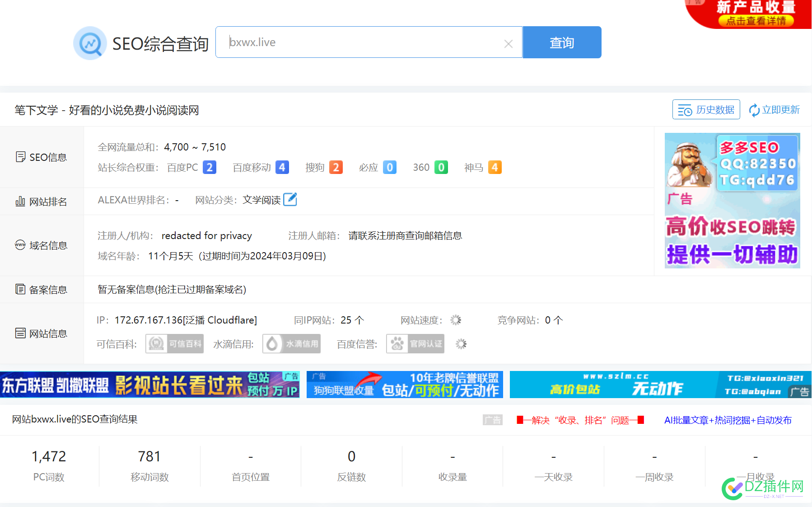The width and height of the screenshot is (812, 507).
Task: Click the edit icon next to 文学阅读
Action: (290, 199)
